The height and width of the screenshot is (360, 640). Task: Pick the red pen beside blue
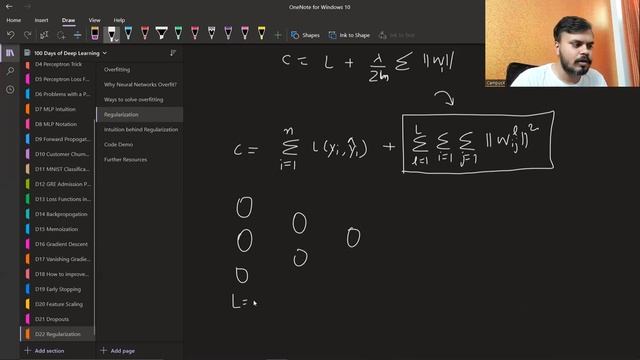click(145, 33)
